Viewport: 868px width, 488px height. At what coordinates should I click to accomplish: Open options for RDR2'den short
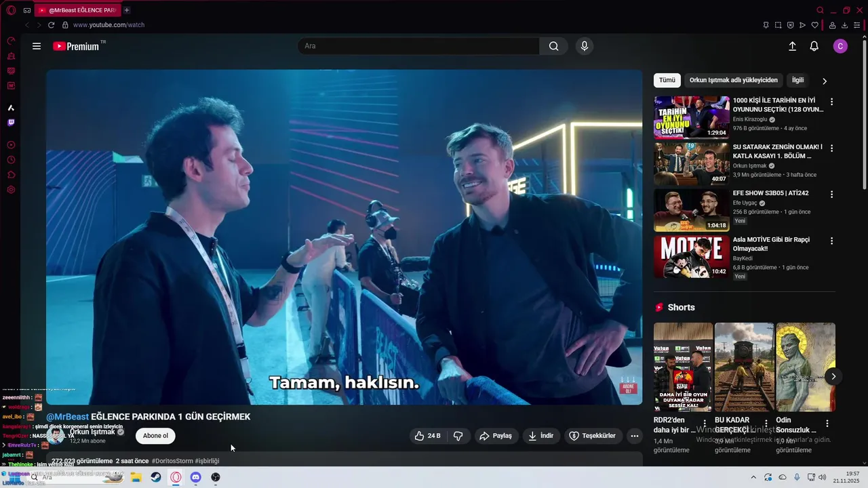tap(705, 424)
